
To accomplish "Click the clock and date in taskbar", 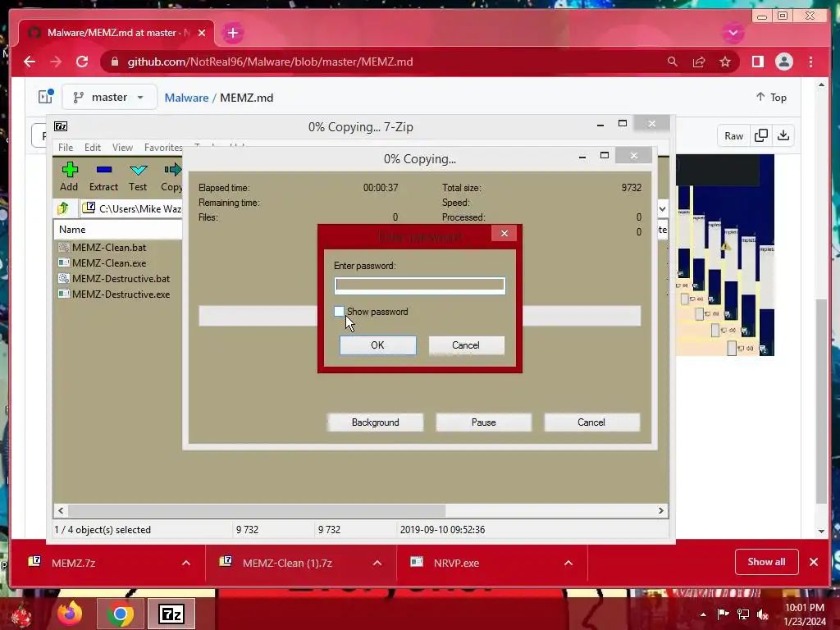I will pyautogui.click(x=805, y=614).
